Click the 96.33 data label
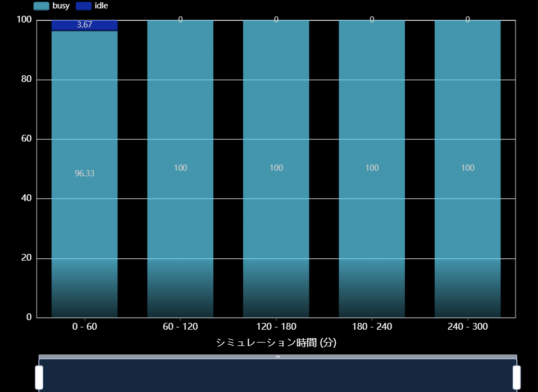538x392 pixels. pos(84,174)
